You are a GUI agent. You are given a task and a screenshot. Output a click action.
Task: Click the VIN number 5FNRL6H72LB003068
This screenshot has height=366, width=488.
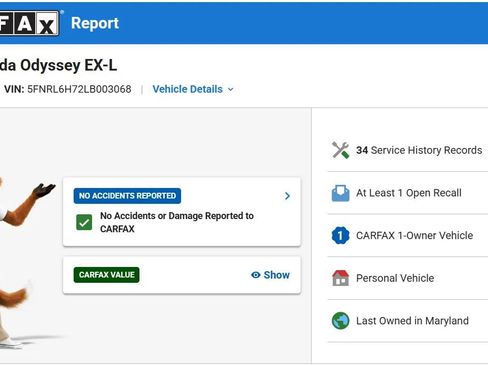(79, 89)
